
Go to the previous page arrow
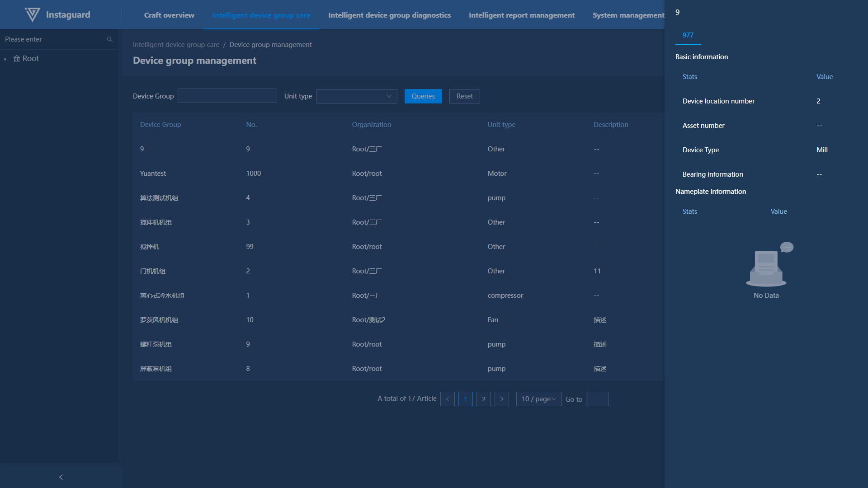coord(447,399)
